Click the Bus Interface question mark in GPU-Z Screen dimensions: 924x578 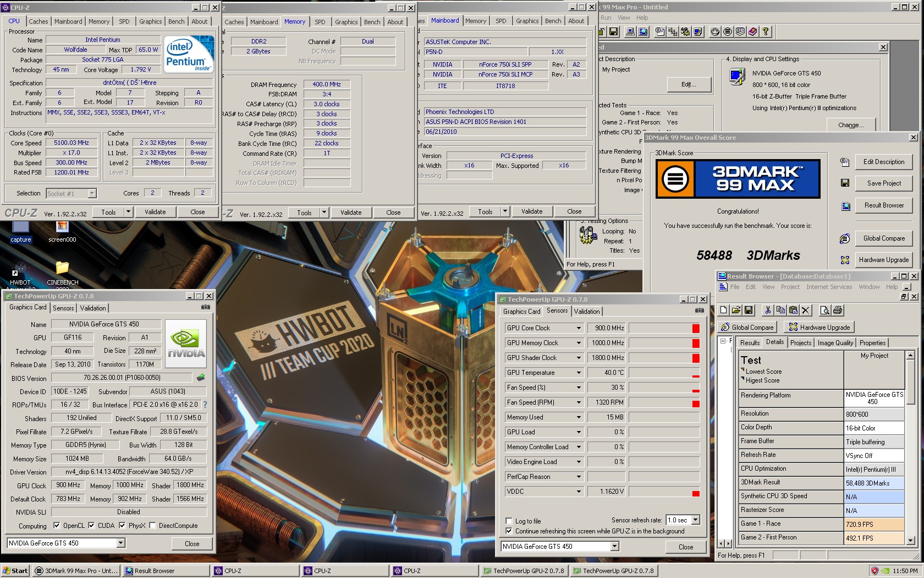pyautogui.click(x=205, y=405)
